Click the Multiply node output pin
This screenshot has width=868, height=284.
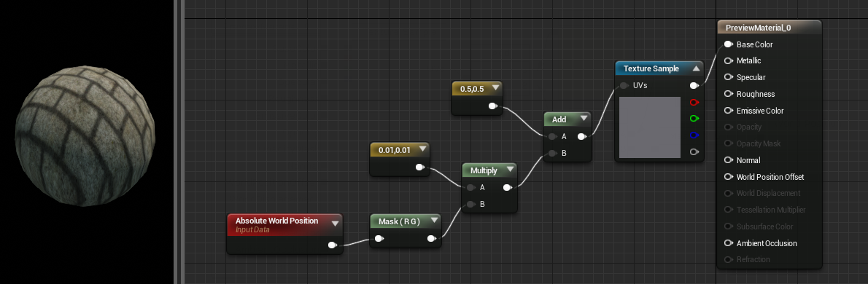507,187
